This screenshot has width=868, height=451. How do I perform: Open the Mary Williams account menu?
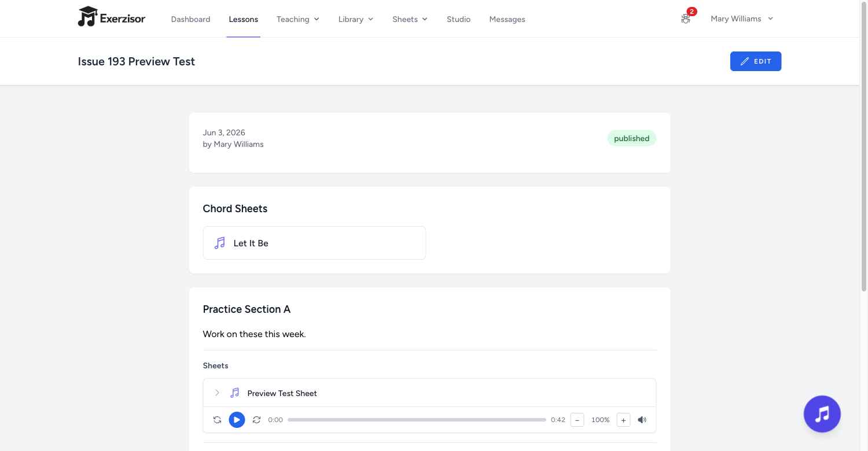coord(742,19)
